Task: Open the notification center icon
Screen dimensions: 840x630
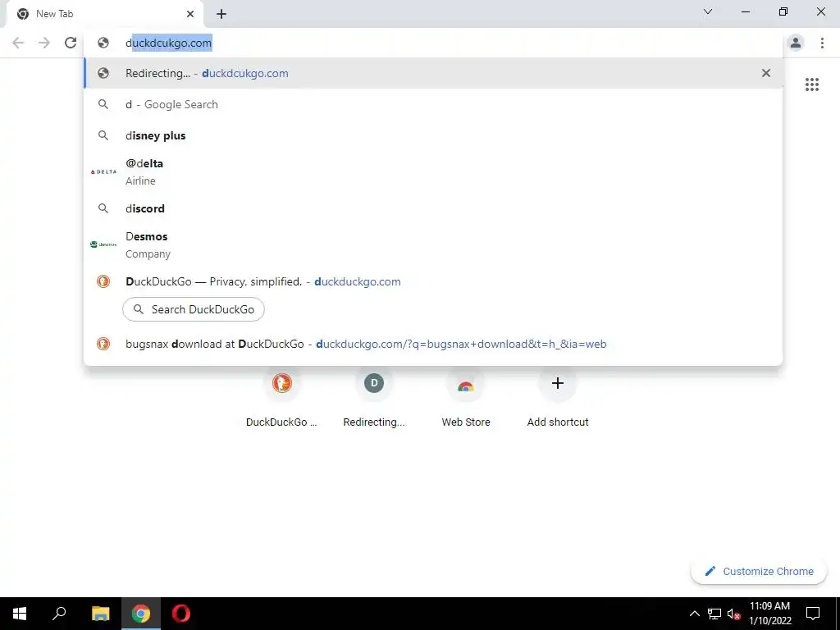Action: [813, 614]
